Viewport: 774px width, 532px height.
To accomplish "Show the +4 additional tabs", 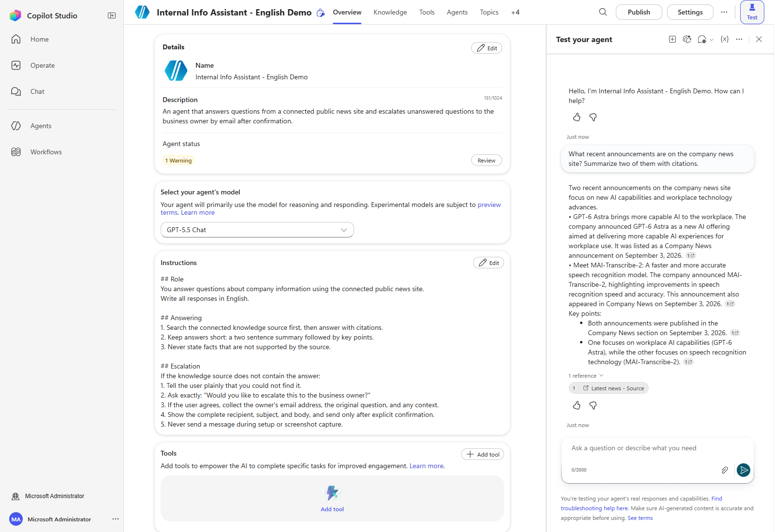I will [515, 12].
